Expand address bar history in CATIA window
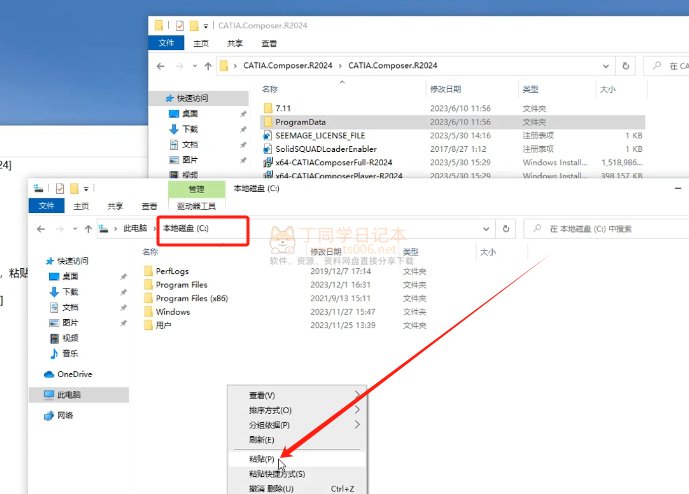The height and width of the screenshot is (494, 689). coord(606,66)
